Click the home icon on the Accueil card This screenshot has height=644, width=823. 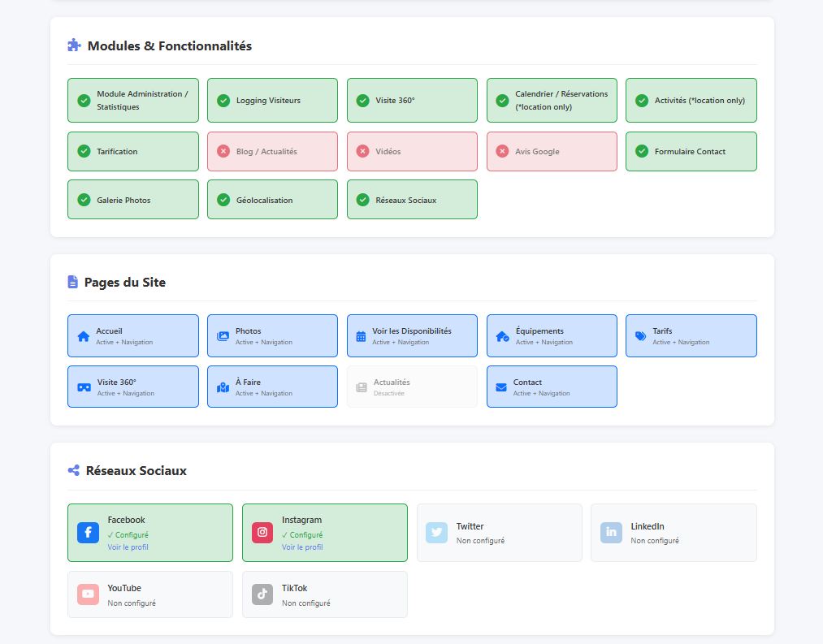(x=82, y=335)
